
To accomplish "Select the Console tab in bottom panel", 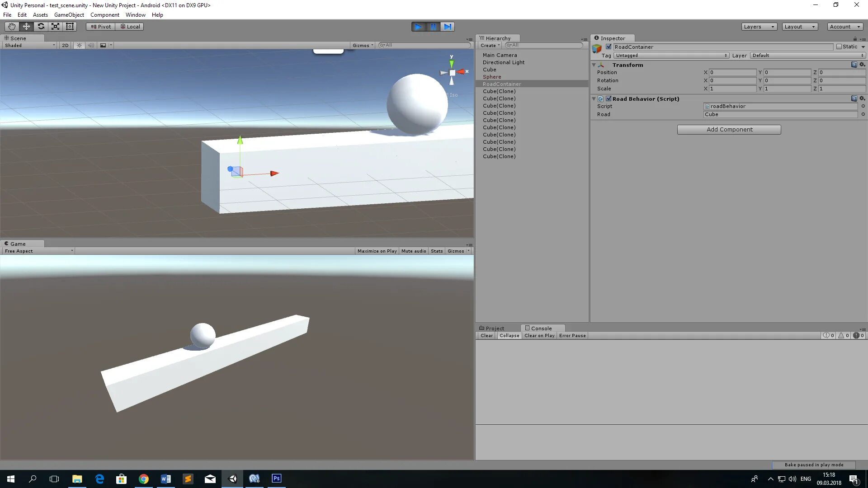I will click(x=539, y=328).
